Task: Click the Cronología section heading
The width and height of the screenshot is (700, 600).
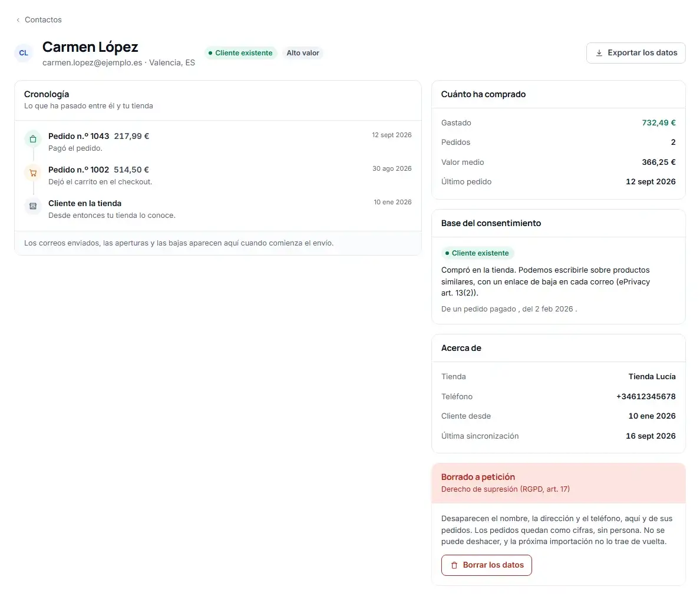Action: 47,94
